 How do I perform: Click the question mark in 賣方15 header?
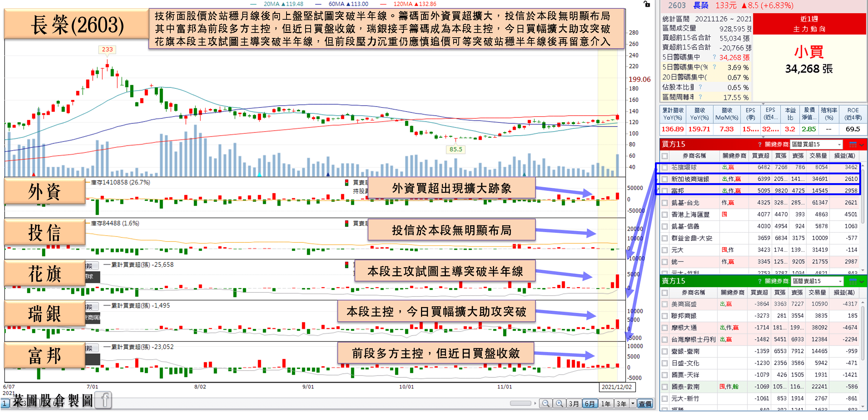(x=760, y=281)
